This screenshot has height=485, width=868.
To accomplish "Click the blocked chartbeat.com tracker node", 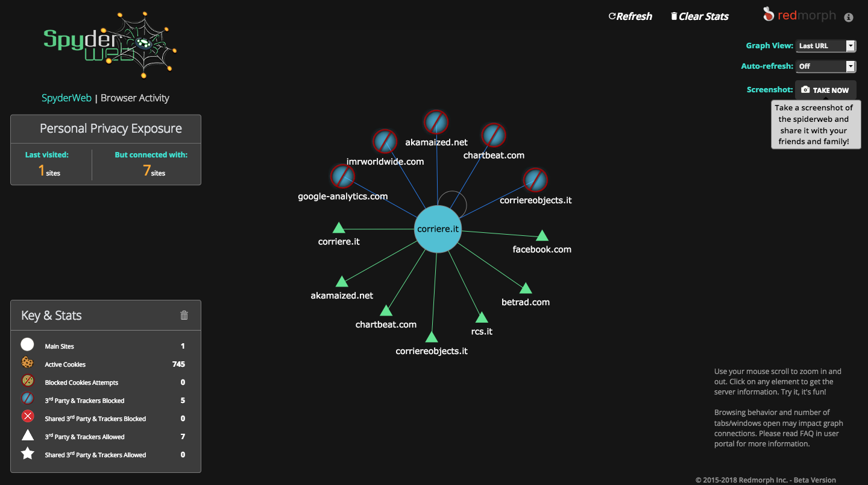I will [493, 135].
